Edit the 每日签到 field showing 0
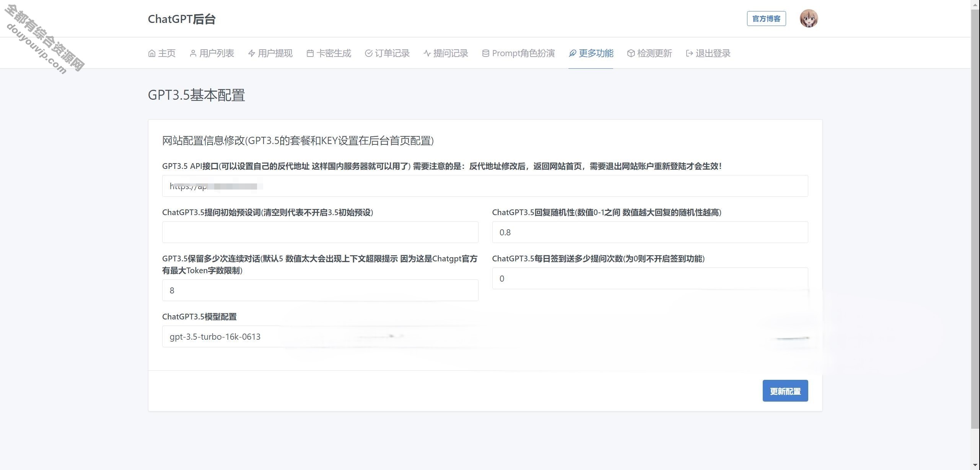The height and width of the screenshot is (470, 980). pyautogui.click(x=650, y=278)
